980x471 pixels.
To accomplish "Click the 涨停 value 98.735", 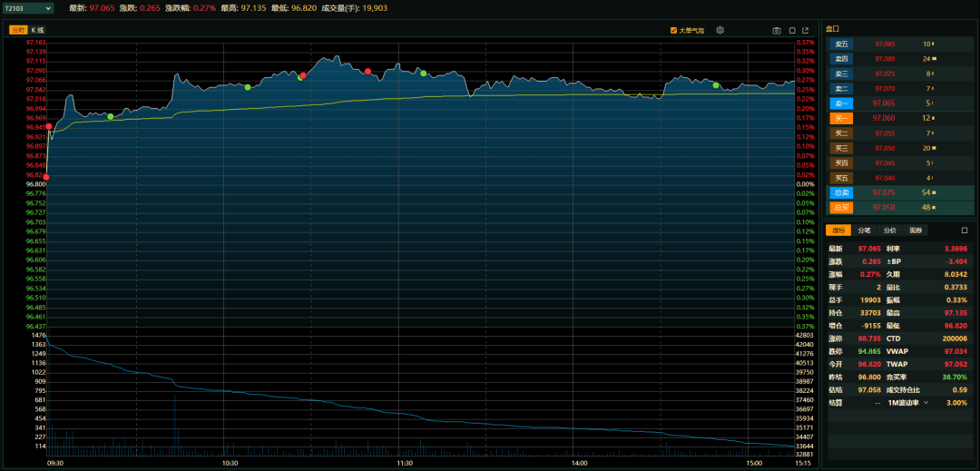I will pyautogui.click(x=870, y=339).
